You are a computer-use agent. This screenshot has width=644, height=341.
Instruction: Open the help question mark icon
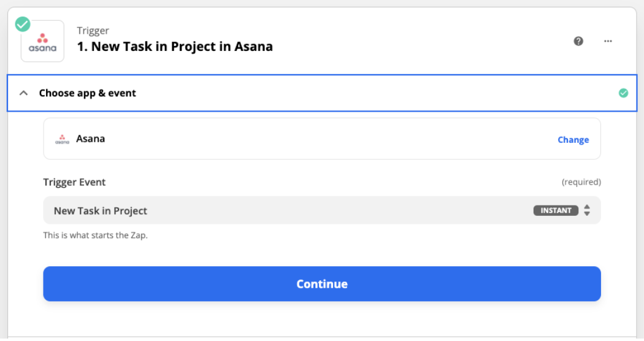tap(578, 41)
